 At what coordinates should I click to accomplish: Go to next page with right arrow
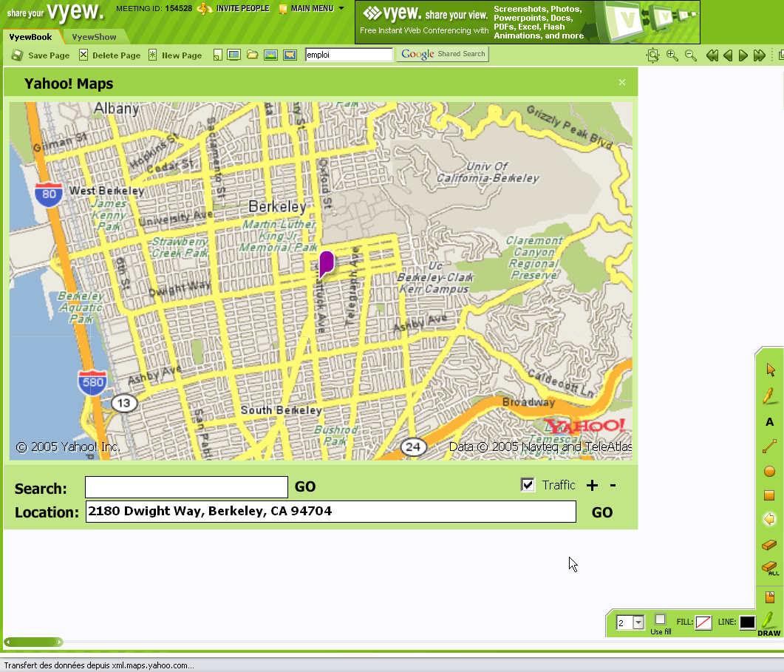(743, 55)
